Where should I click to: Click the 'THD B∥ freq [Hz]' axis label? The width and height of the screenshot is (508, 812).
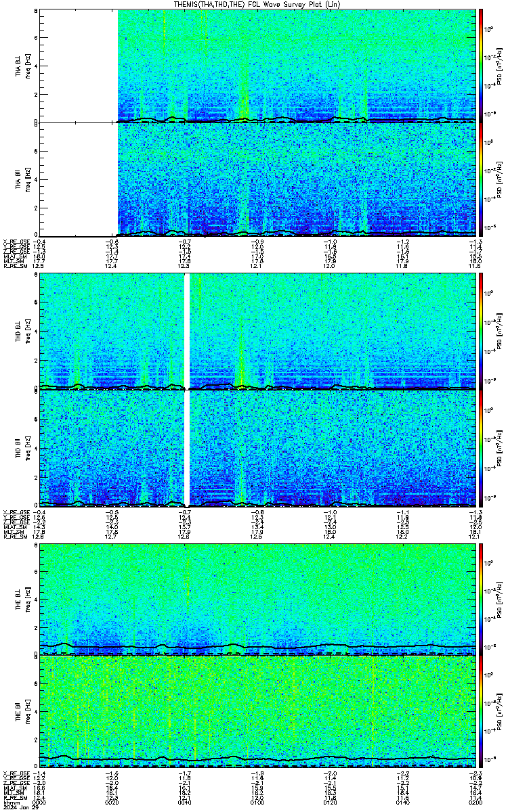22,448
